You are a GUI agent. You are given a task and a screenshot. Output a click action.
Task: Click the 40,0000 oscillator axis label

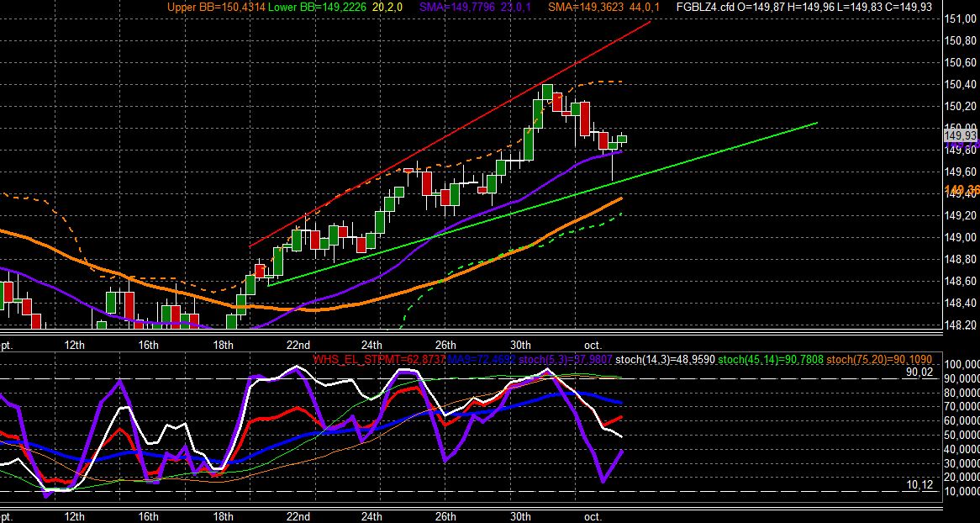point(962,449)
